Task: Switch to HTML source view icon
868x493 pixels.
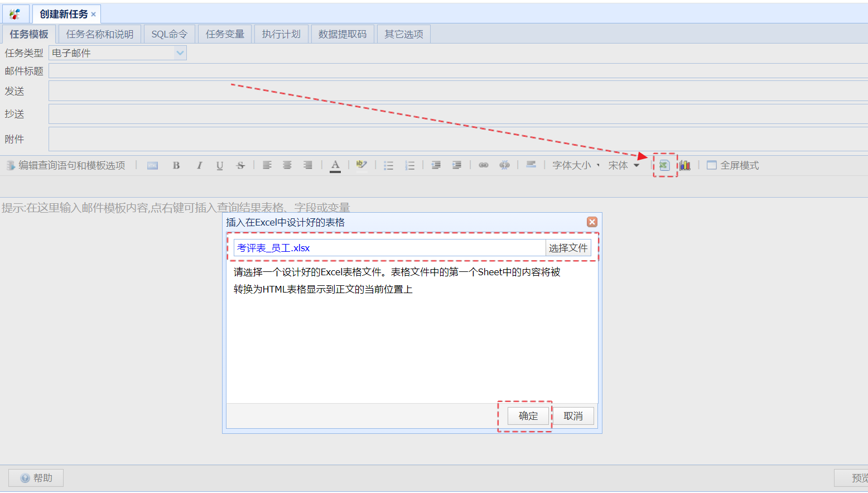Action: (x=152, y=165)
